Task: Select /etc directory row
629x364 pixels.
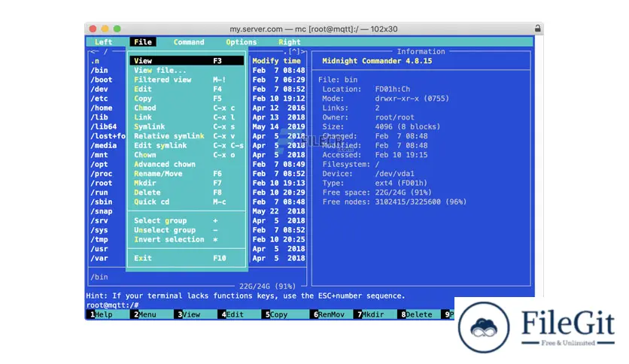Action: [99, 99]
